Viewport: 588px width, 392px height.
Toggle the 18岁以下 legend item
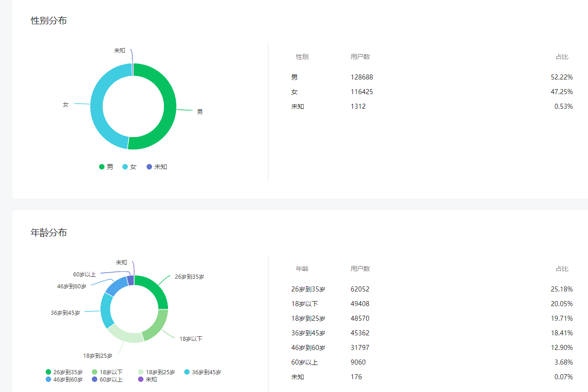pos(107,372)
